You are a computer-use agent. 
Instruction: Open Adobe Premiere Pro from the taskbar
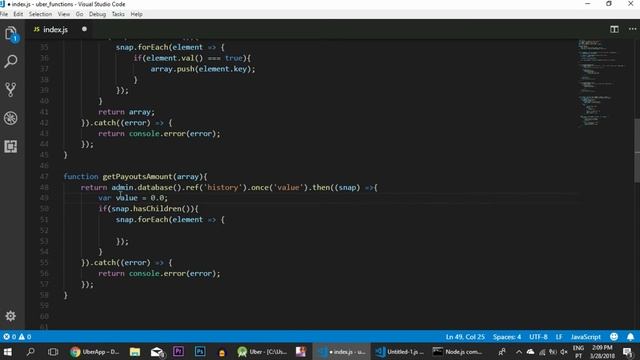pos(178,351)
